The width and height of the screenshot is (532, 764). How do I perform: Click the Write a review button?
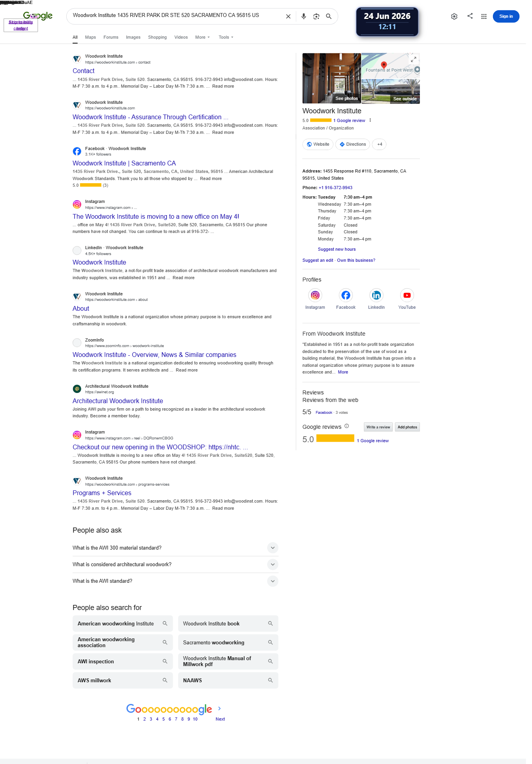(378, 427)
